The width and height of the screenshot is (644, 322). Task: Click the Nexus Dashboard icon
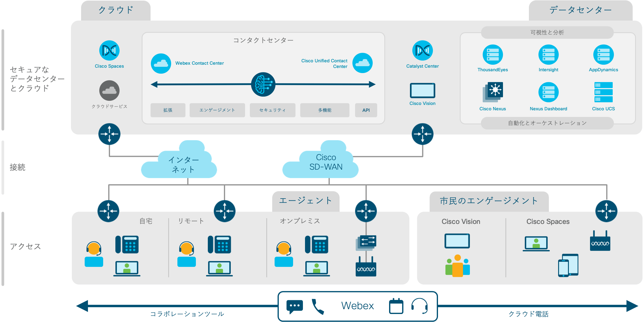[549, 92]
